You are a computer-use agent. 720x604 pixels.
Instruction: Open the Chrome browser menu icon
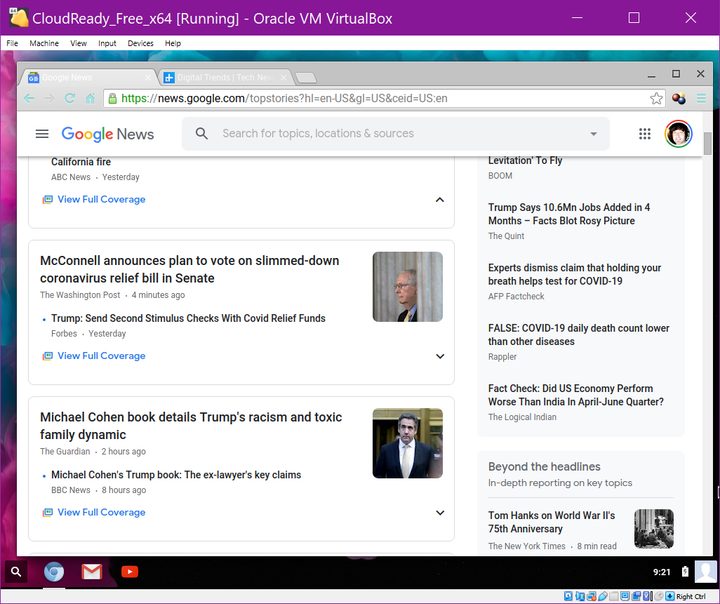pos(701,98)
